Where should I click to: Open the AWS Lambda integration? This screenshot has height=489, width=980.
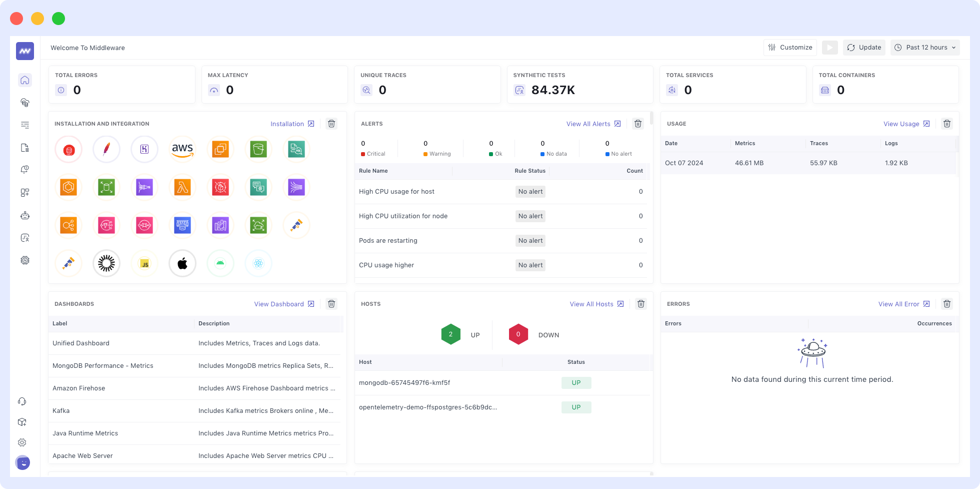(x=182, y=187)
